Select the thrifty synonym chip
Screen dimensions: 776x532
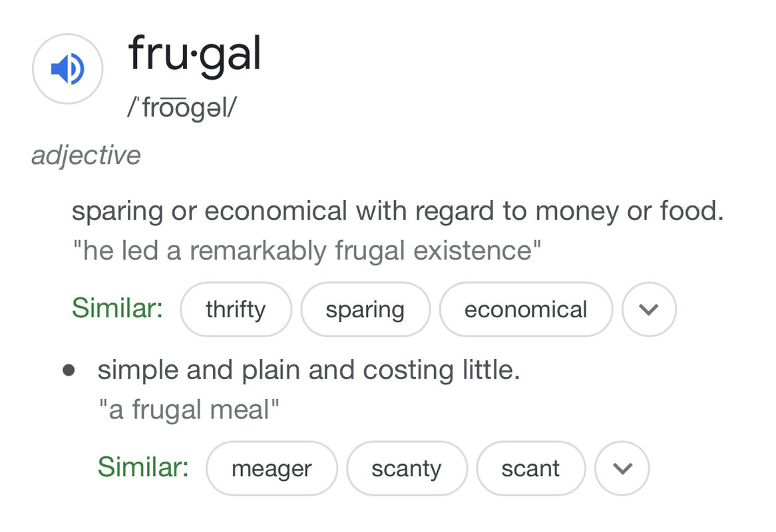236,309
